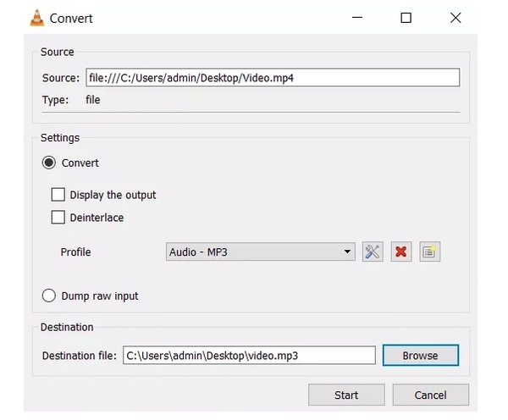Select Dump raw input radio button
Image resolution: width=508 pixels, height=420 pixels.
(49, 296)
